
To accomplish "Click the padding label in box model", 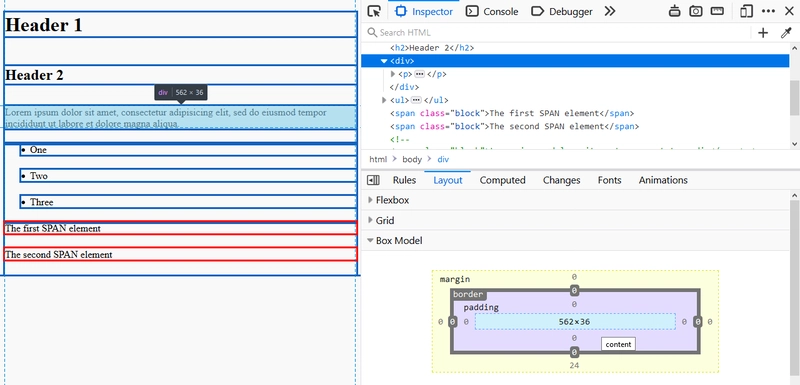I will coord(481,307).
